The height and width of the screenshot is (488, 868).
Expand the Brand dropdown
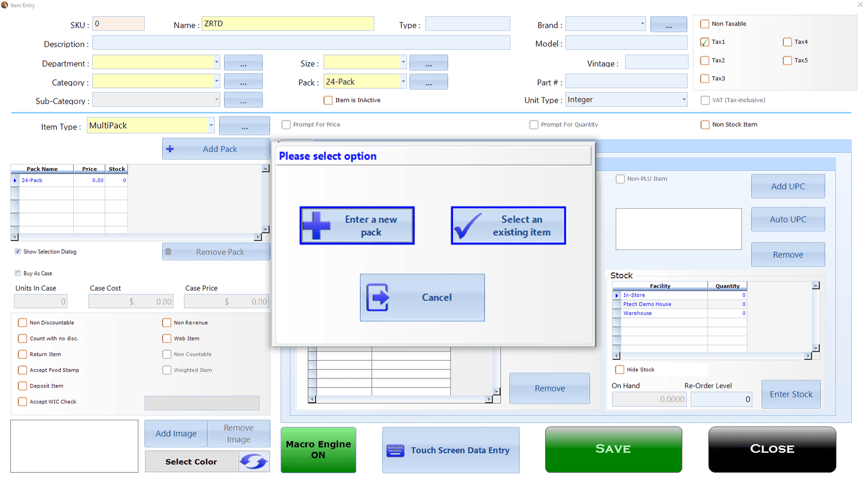(642, 23)
